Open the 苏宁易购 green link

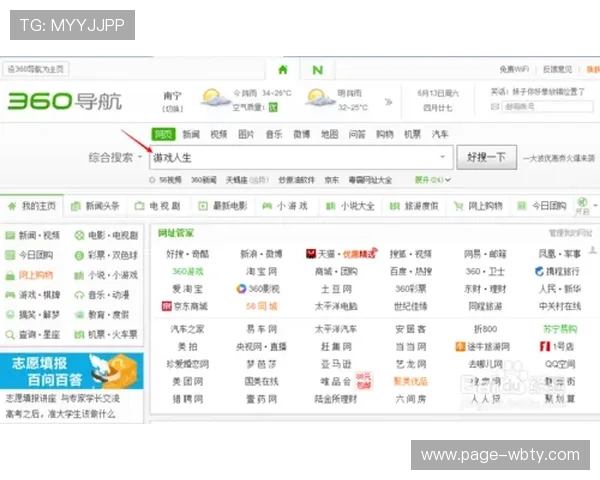click(x=560, y=329)
